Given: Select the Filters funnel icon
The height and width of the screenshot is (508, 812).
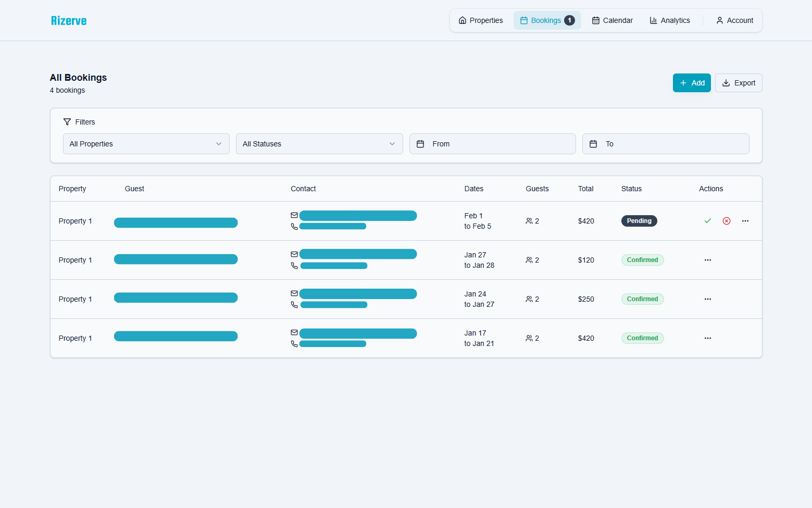Looking at the screenshot, I should (x=67, y=121).
